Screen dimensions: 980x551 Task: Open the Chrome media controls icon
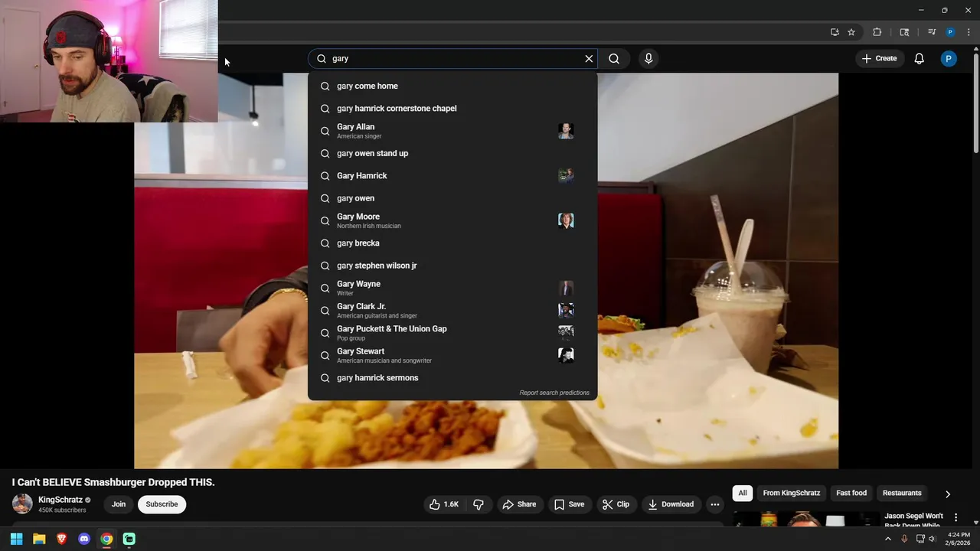tap(932, 32)
